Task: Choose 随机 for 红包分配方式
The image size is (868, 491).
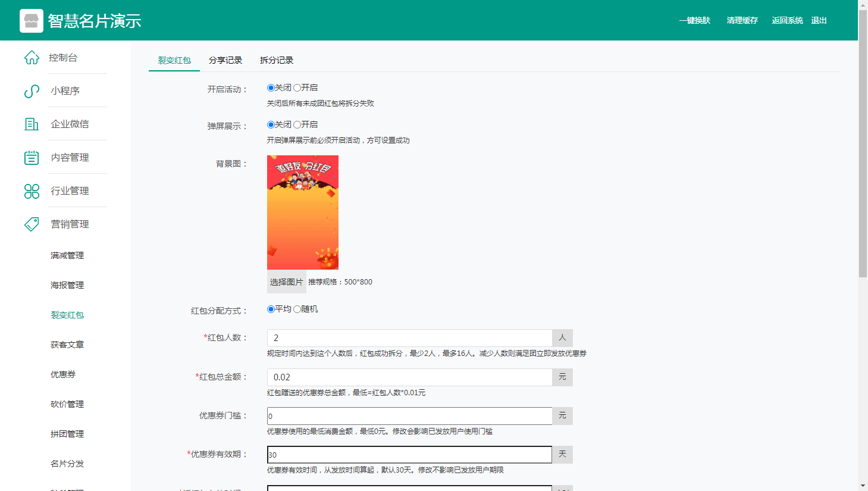Action: pyautogui.click(x=297, y=309)
